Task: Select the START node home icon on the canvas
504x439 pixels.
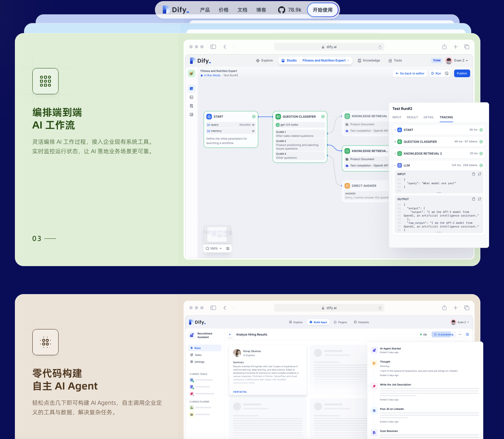Action: [209, 116]
